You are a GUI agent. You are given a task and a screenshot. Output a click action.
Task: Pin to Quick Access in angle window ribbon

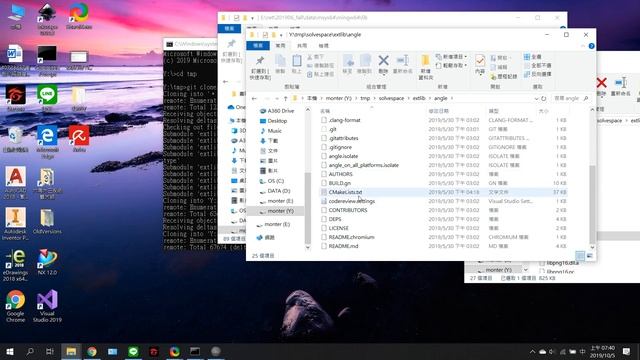click(260, 67)
